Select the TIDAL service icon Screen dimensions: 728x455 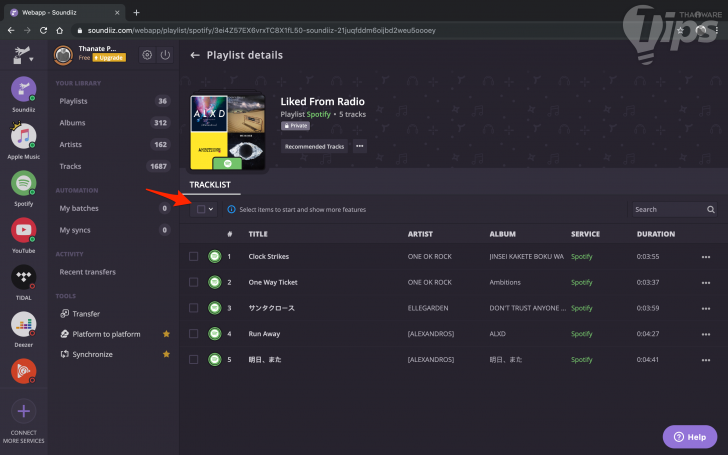pyautogui.click(x=23, y=277)
